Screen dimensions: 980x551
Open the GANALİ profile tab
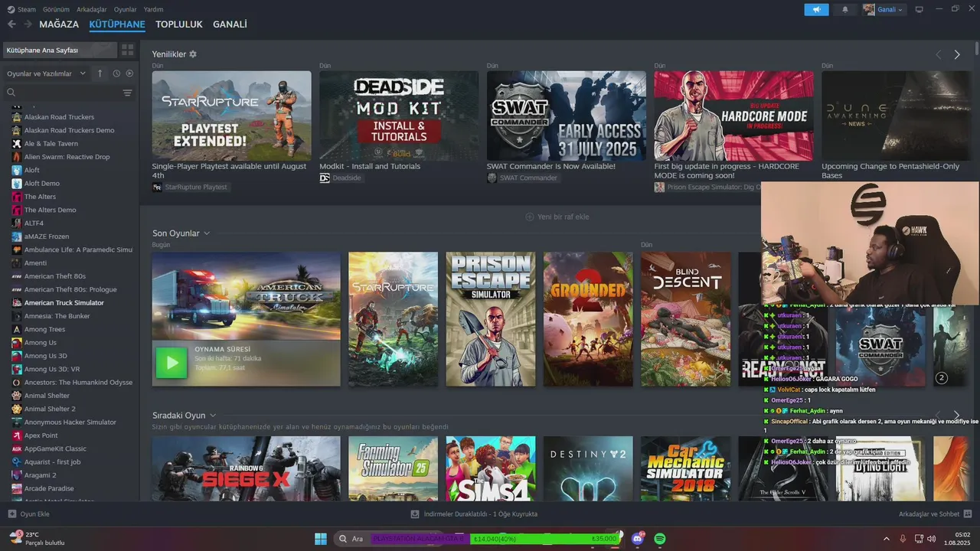click(230, 24)
